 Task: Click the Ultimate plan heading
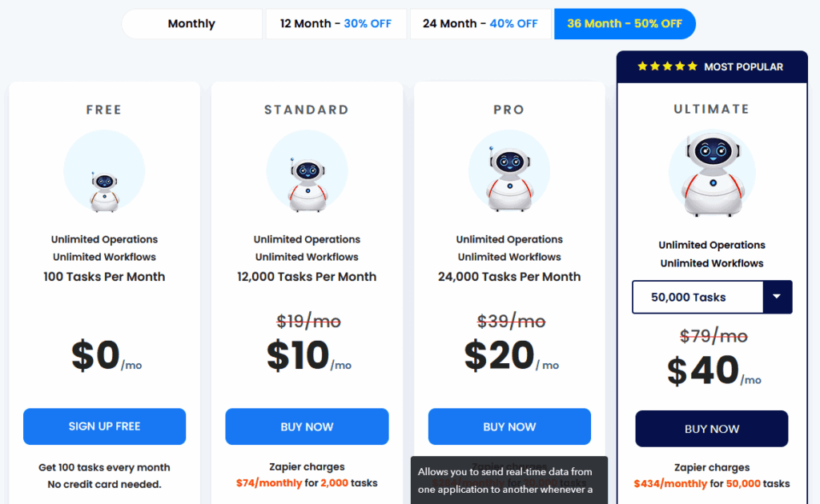(712, 109)
